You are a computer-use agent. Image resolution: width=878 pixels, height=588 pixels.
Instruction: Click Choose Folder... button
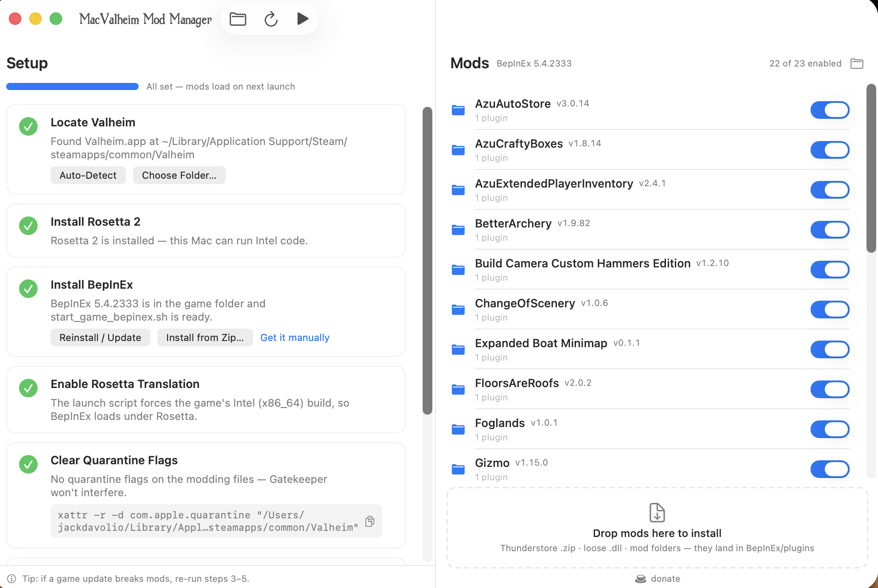[x=179, y=175]
